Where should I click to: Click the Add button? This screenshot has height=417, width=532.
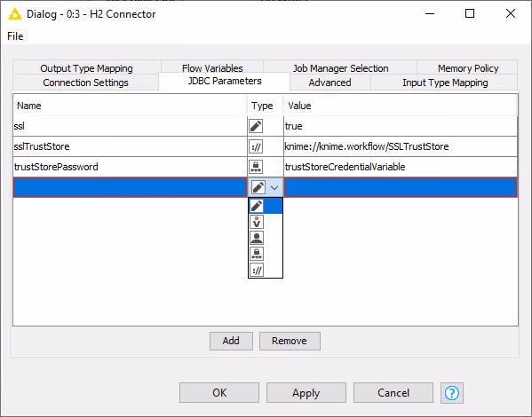(x=231, y=341)
